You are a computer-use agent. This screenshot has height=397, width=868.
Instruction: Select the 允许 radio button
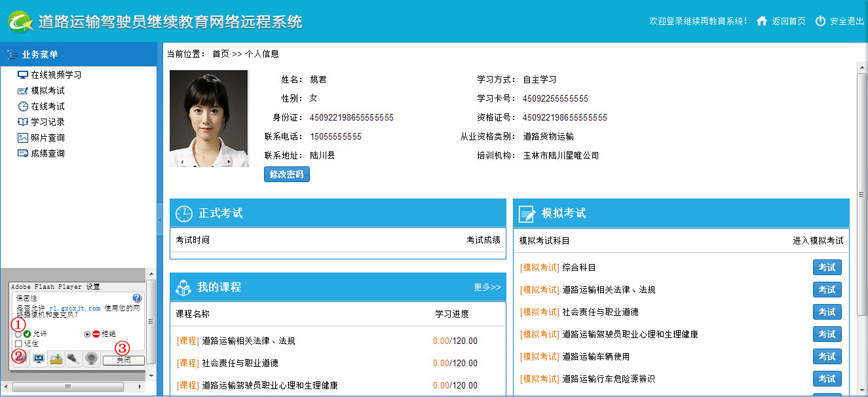(x=18, y=334)
